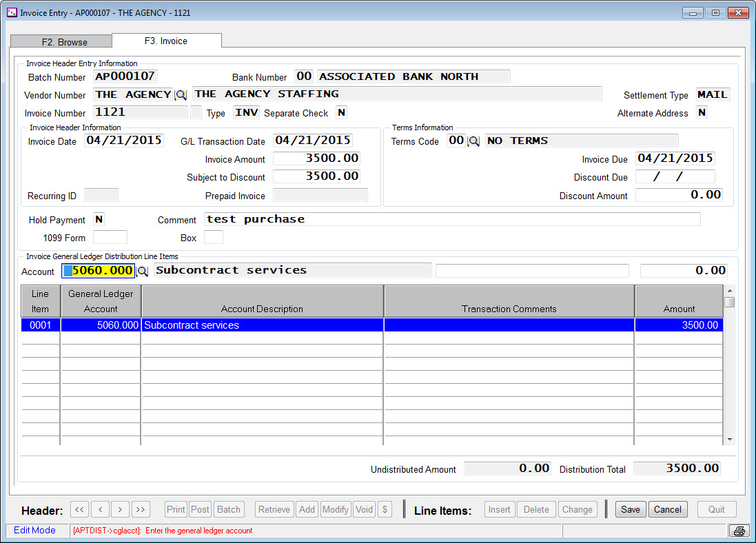Click the Bank Number 00 field
The width and height of the screenshot is (756, 543).
coord(304,76)
